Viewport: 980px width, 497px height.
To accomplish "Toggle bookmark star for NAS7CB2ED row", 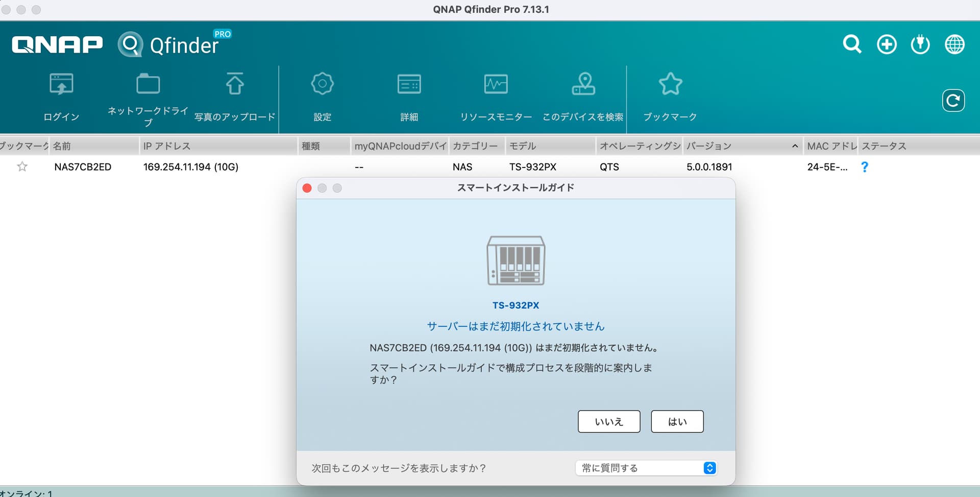I will pyautogui.click(x=22, y=167).
